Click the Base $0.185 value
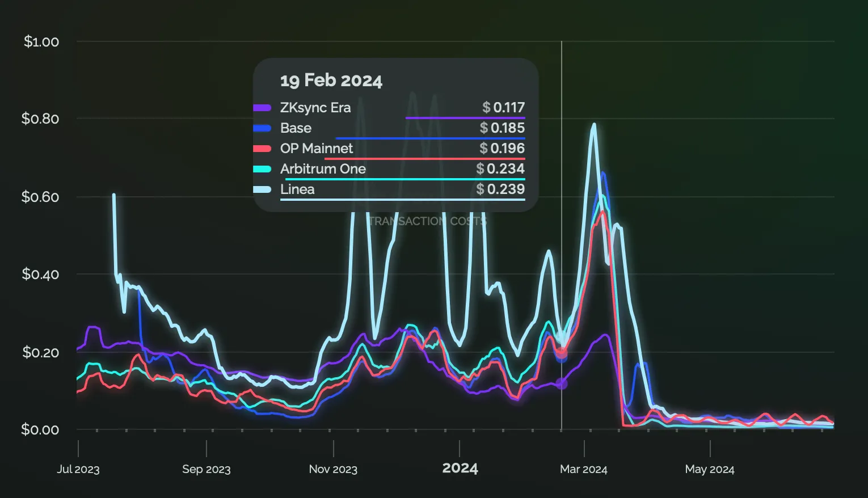Screen dimensions: 868x498 click(x=502, y=128)
